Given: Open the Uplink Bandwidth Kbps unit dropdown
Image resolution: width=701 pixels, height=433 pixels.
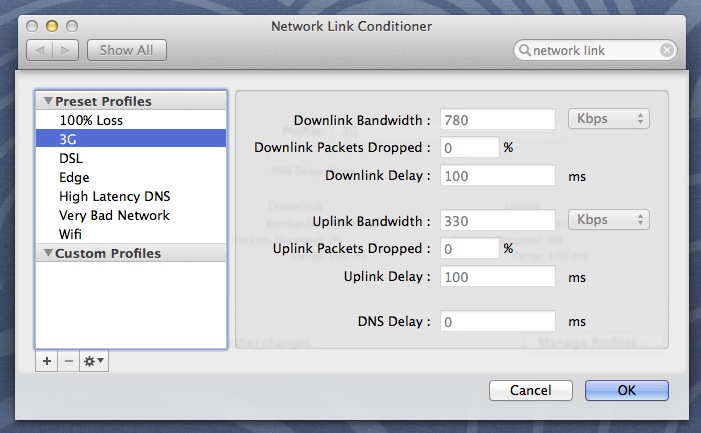Looking at the screenshot, I should pyautogui.click(x=609, y=220).
